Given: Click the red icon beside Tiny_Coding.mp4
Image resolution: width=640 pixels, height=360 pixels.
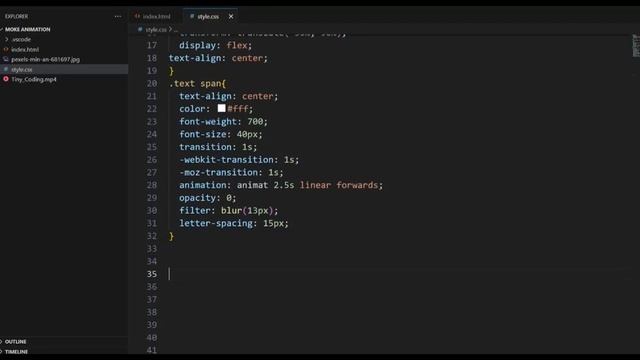Looking at the screenshot, I should click(6, 79).
